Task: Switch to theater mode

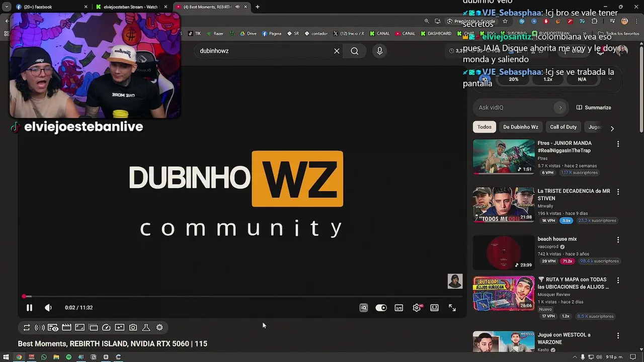Action: [x=434, y=308]
